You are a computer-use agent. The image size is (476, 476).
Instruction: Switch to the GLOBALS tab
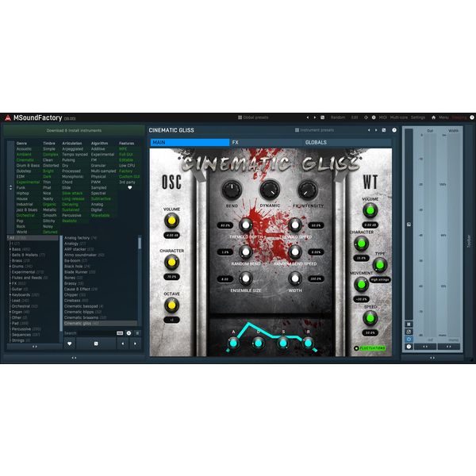347,142
